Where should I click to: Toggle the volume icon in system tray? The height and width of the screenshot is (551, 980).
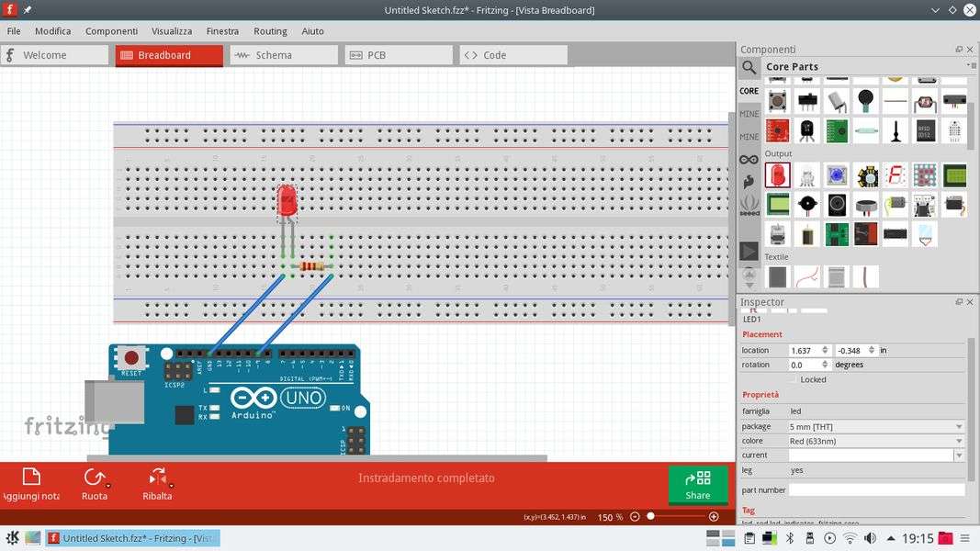point(871,538)
